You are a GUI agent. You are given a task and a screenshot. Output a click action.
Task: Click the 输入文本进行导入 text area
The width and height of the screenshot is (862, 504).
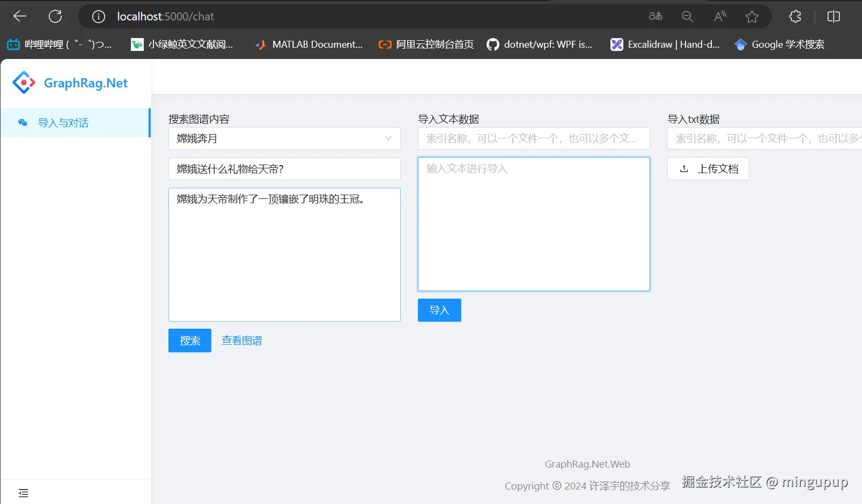[534, 224]
